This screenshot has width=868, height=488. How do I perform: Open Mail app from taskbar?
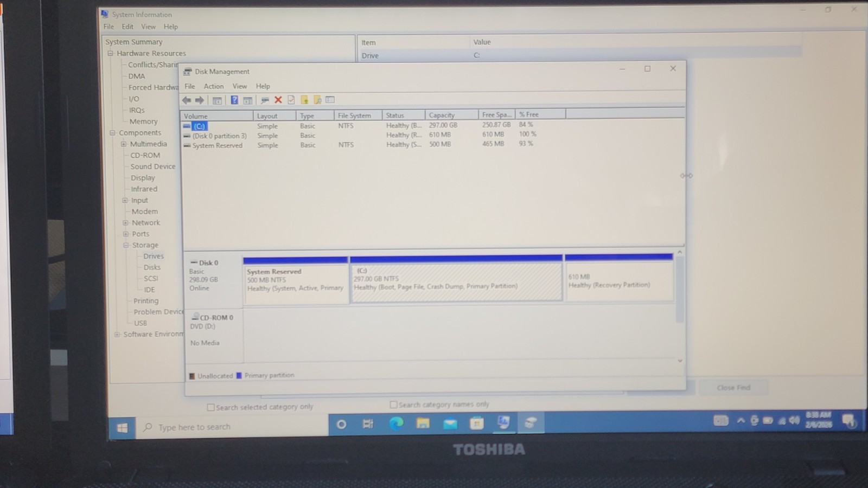[450, 423]
